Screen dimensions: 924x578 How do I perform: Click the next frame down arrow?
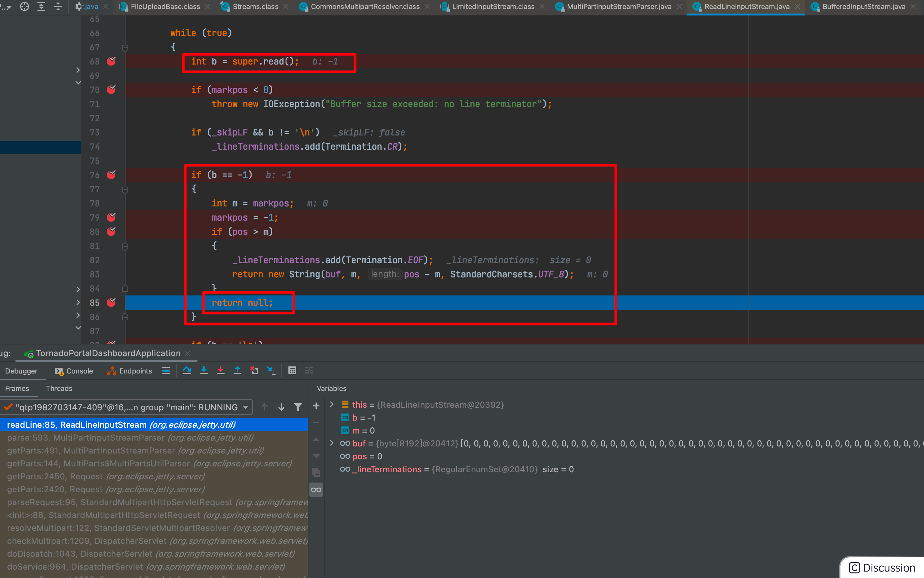281,407
